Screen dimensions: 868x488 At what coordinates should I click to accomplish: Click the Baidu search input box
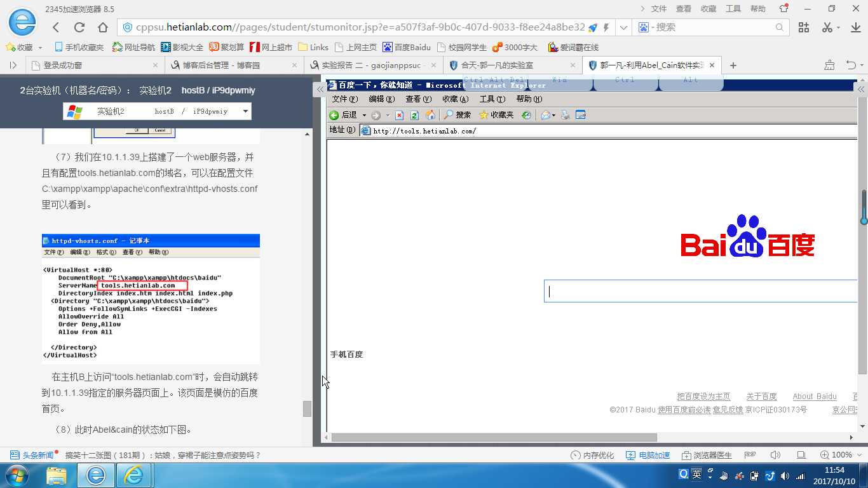(701, 292)
